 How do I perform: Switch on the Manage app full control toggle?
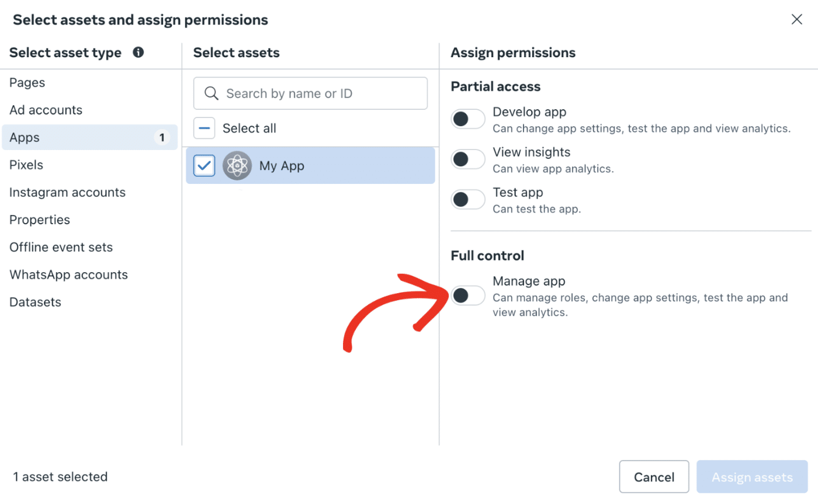pos(467,296)
